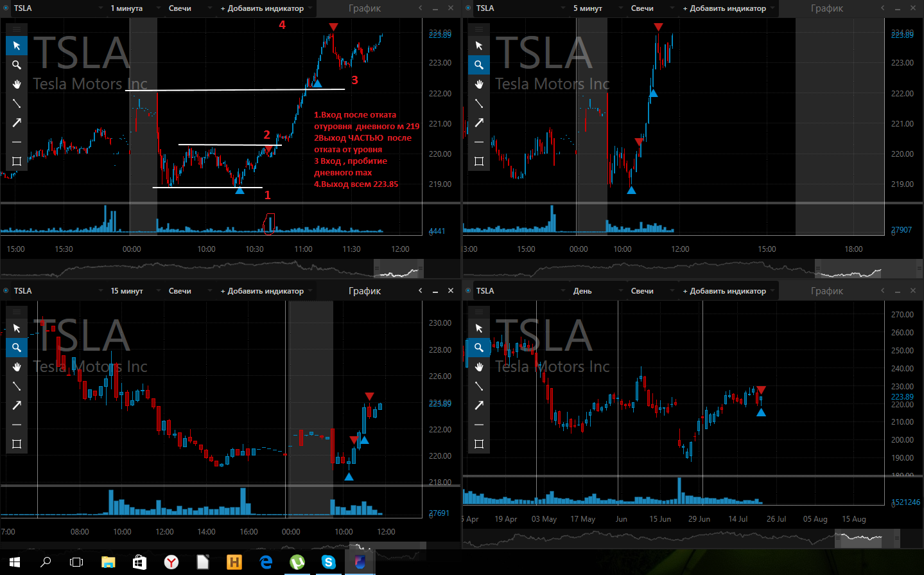The height and width of the screenshot is (575, 924).
Task: Open File Explorer from the taskbar
Action: pyautogui.click(x=108, y=562)
